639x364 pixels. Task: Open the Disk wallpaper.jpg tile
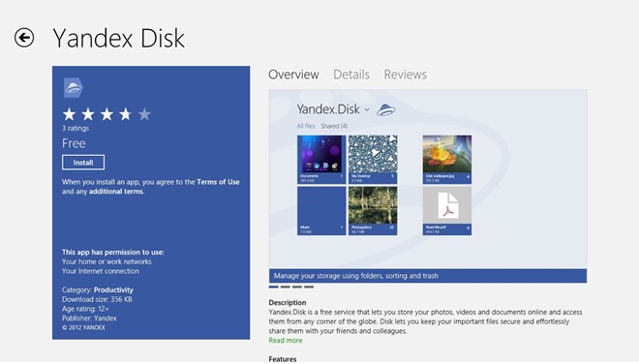click(x=447, y=160)
